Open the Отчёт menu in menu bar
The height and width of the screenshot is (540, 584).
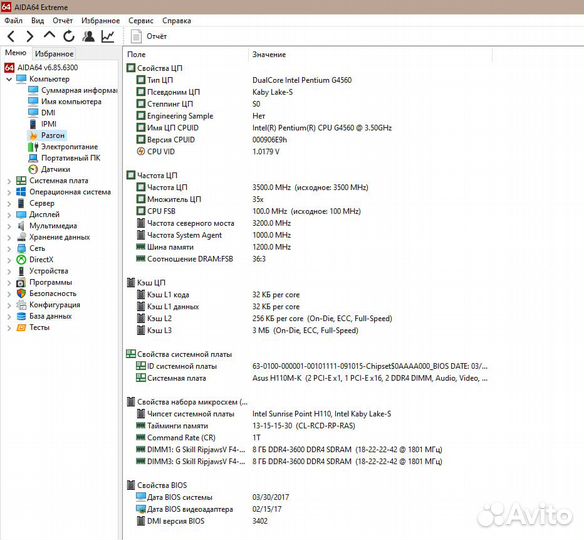point(63,20)
